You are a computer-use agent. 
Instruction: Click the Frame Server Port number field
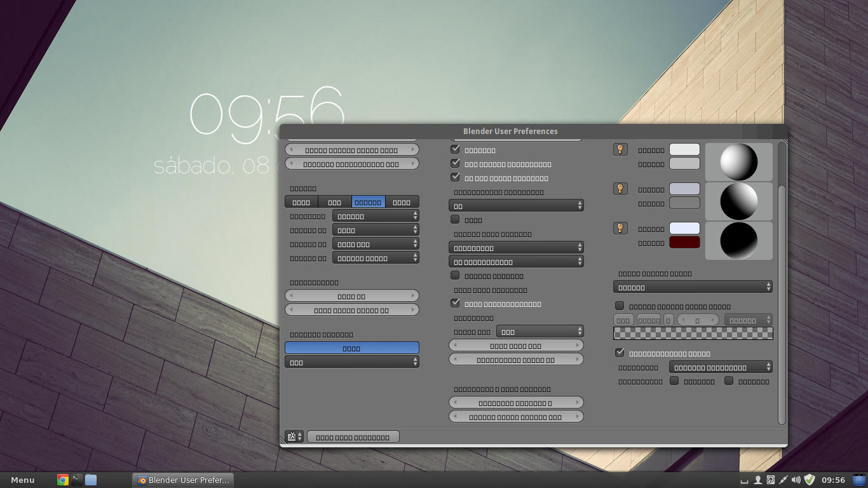pos(352,150)
